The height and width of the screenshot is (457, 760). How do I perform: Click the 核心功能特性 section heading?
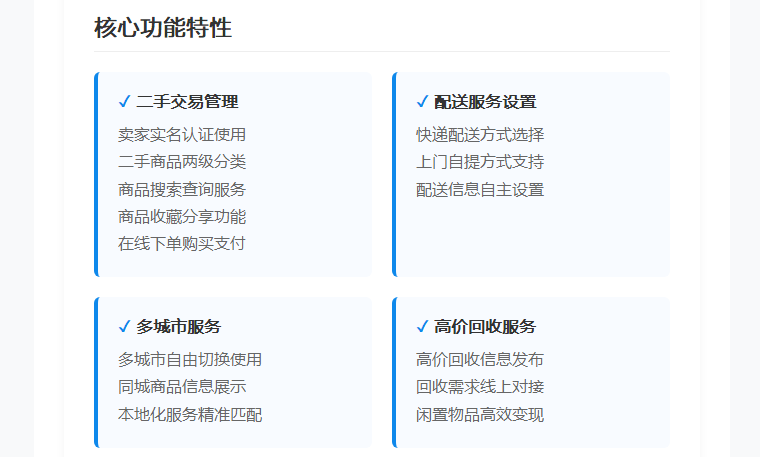tap(163, 27)
